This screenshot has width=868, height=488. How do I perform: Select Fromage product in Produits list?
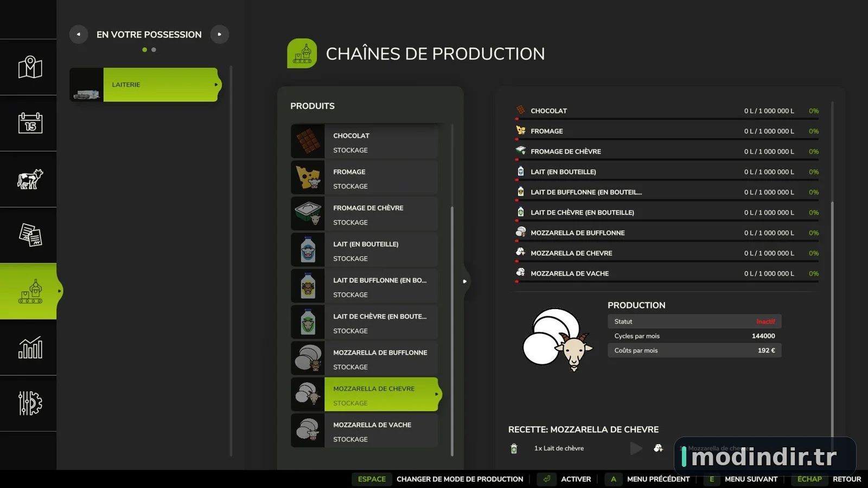point(364,178)
